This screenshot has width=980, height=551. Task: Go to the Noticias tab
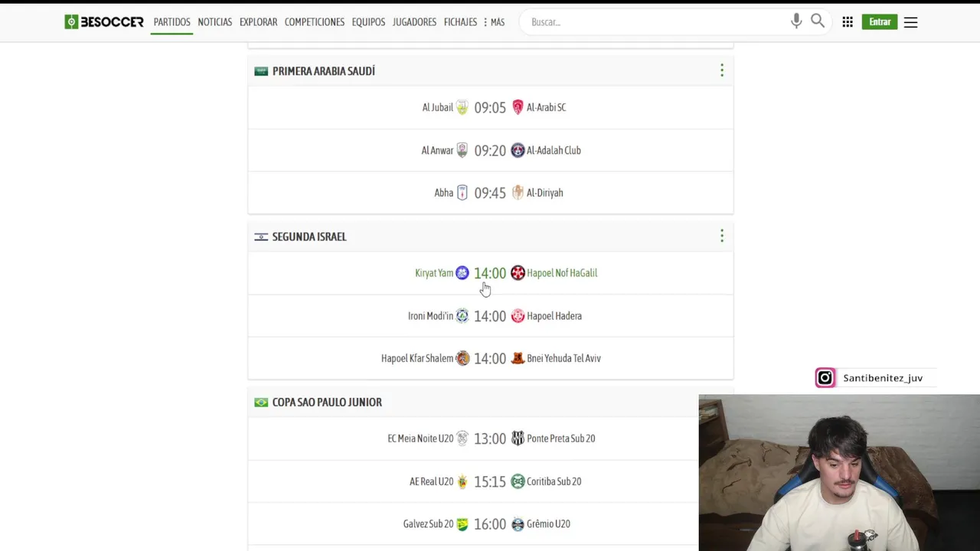[x=214, y=22]
